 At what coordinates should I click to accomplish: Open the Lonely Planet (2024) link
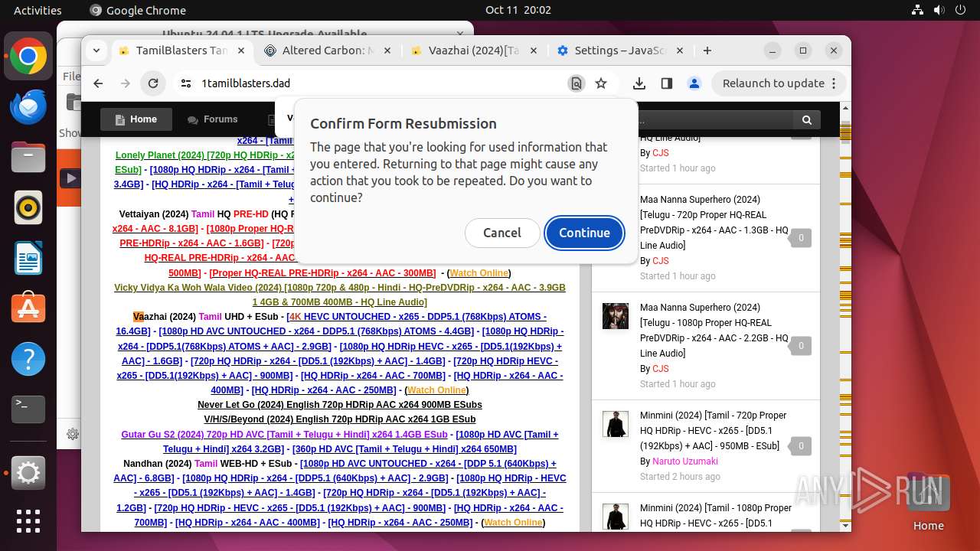click(x=204, y=155)
